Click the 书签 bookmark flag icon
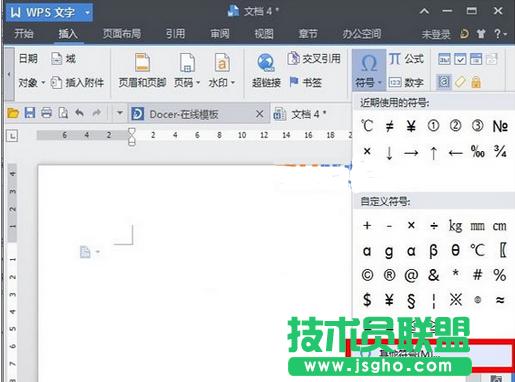515x382 pixels. click(x=294, y=81)
